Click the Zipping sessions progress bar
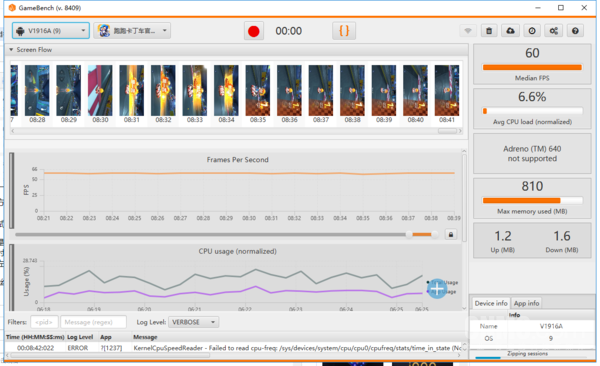Image resolution: width=600 pixels, height=366 pixels. pos(532,358)
